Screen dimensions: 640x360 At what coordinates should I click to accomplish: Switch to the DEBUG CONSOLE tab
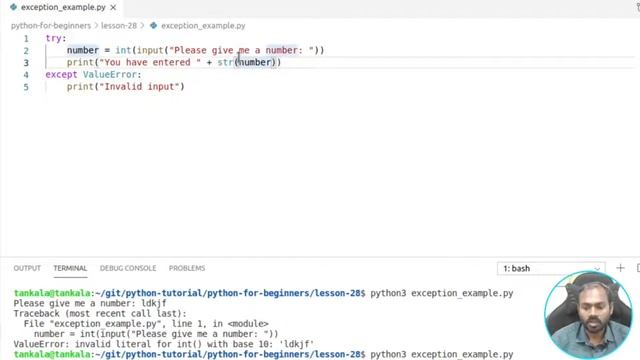128,268
